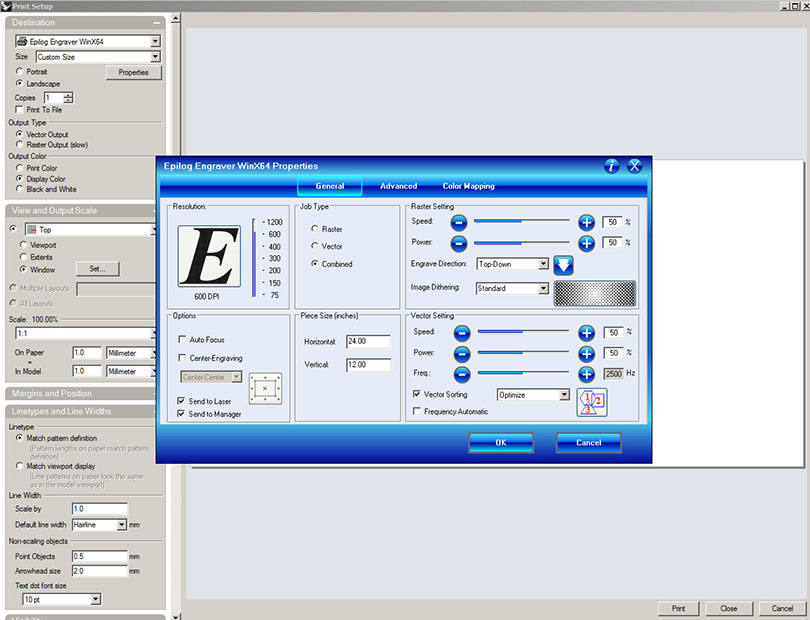Click the info icon in Epilog Properties title bar

pyautogui.click(x=612, y=166)
